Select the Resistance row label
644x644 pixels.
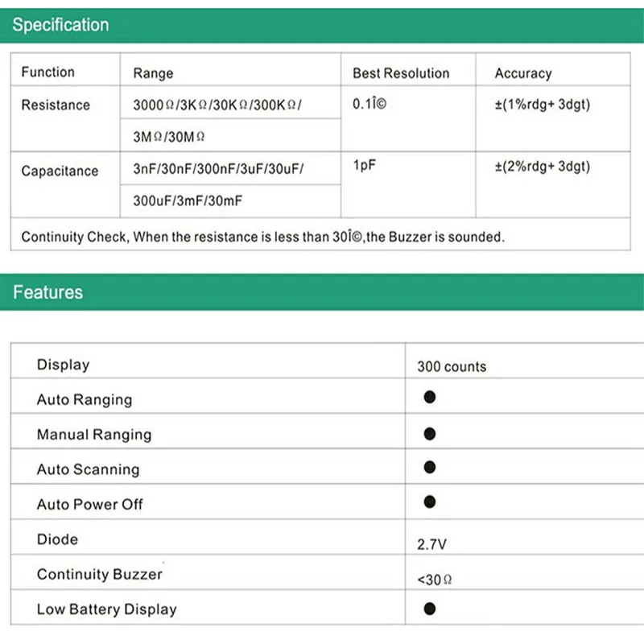coord(56,105)
